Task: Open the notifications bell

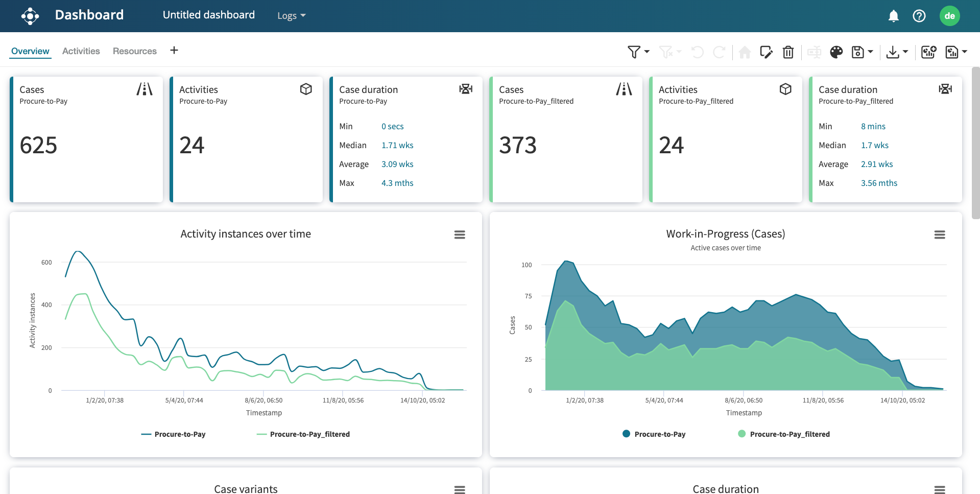Action: coord(893,16)
